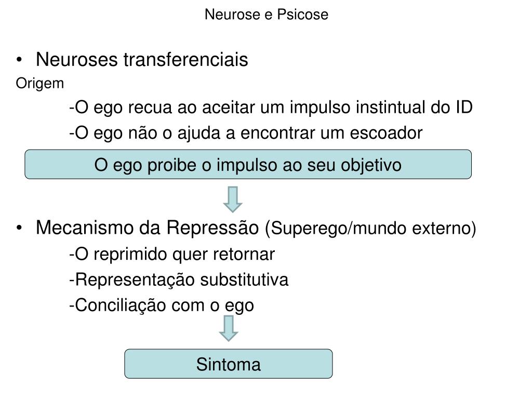This screenshot has height=399, width=532.
Task: Click the slide title Neurose e Psicose
Action: 267,15
